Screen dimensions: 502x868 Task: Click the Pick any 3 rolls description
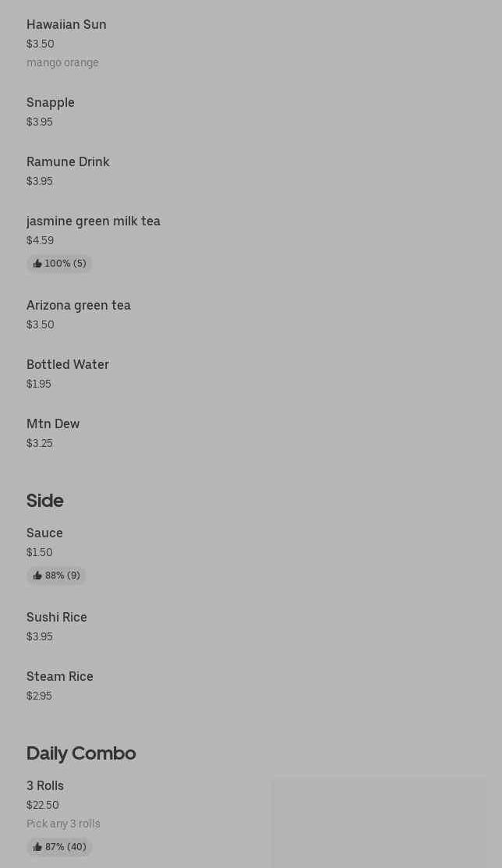tap(63, 824)
